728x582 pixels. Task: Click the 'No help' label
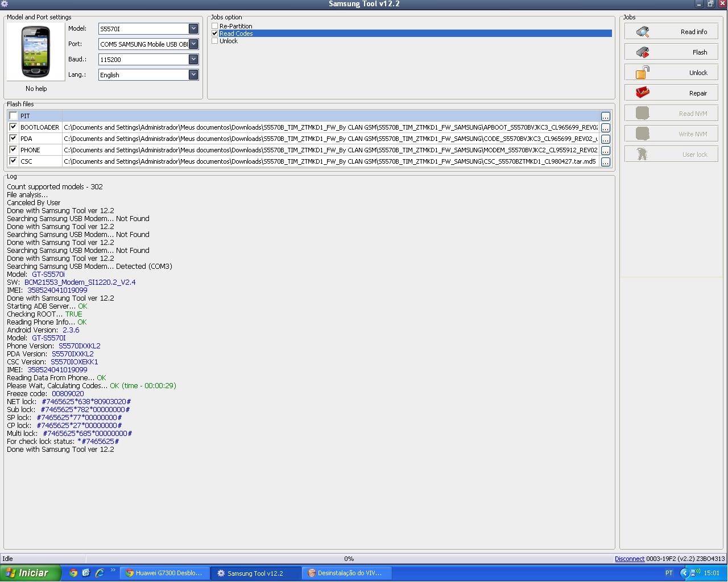point(36,89)
